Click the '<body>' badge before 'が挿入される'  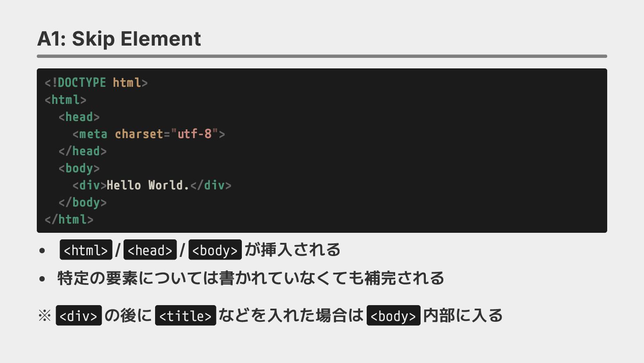[215, 250]
